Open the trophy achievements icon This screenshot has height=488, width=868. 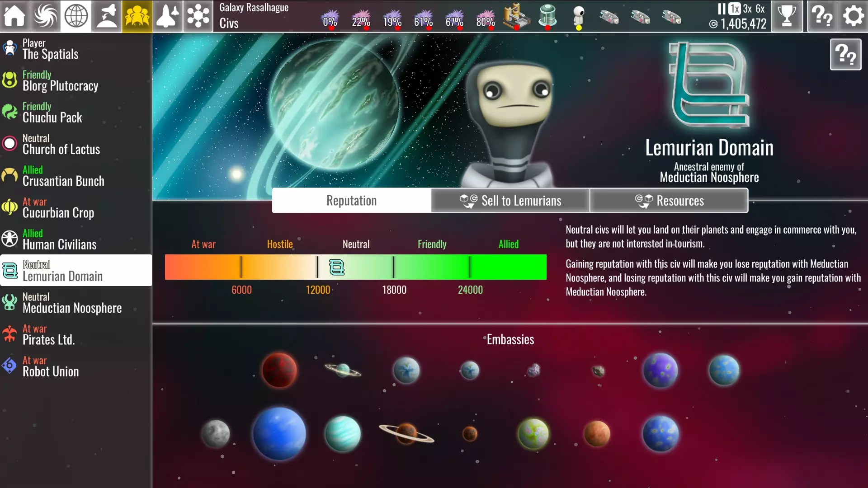coord(787,16)
